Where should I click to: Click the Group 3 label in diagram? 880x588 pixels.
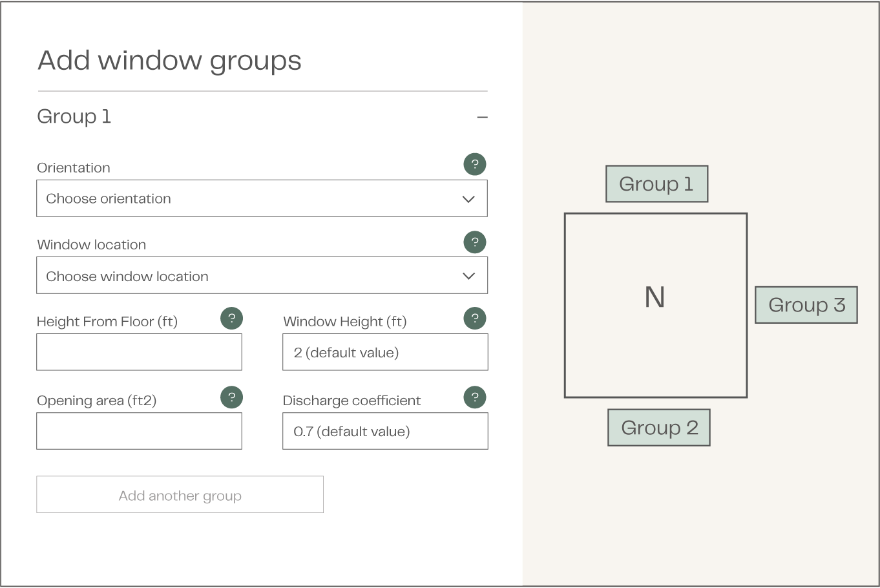(x=806, y=305)
